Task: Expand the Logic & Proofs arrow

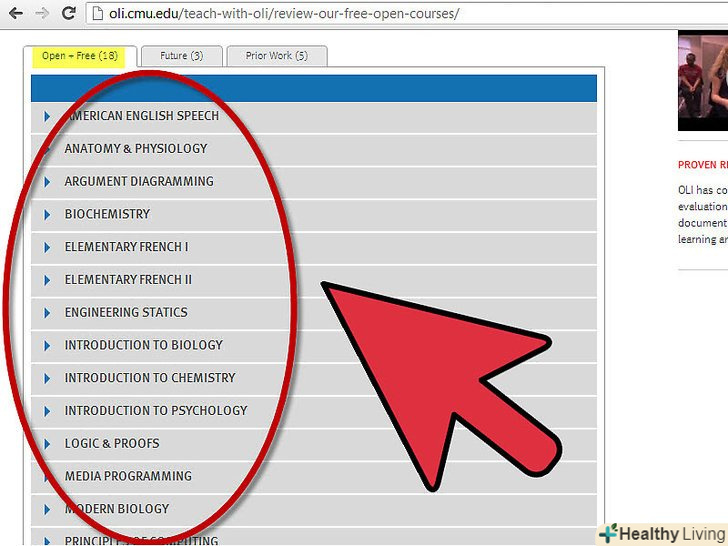Action: click(x=47, y=444)
